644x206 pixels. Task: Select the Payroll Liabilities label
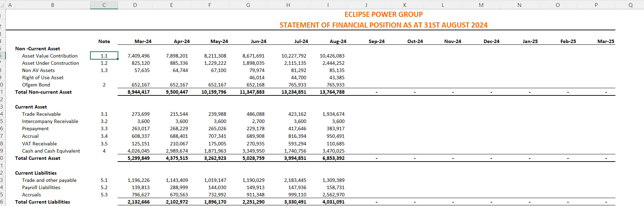(41, 187)
